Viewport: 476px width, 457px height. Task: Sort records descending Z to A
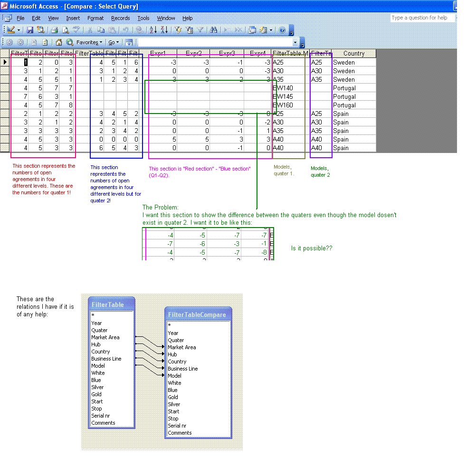[164, 30]
